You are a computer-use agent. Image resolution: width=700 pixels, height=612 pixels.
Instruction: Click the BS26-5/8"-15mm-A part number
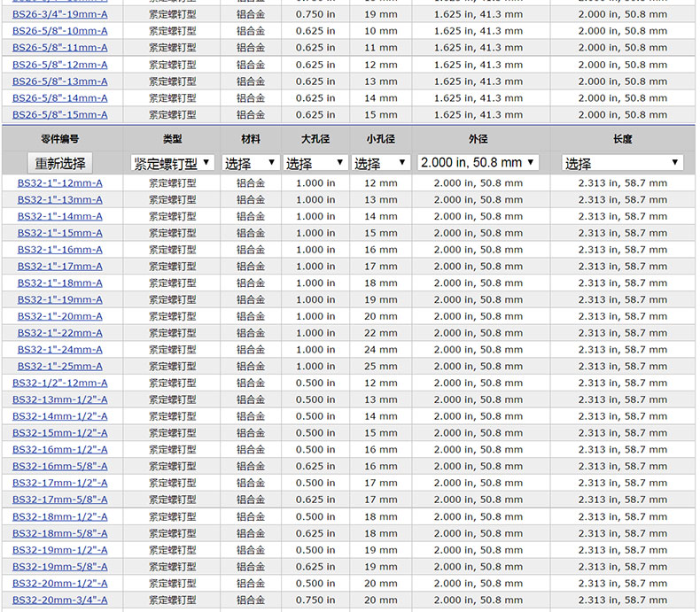pyautogui.click(x=60, y=115)
